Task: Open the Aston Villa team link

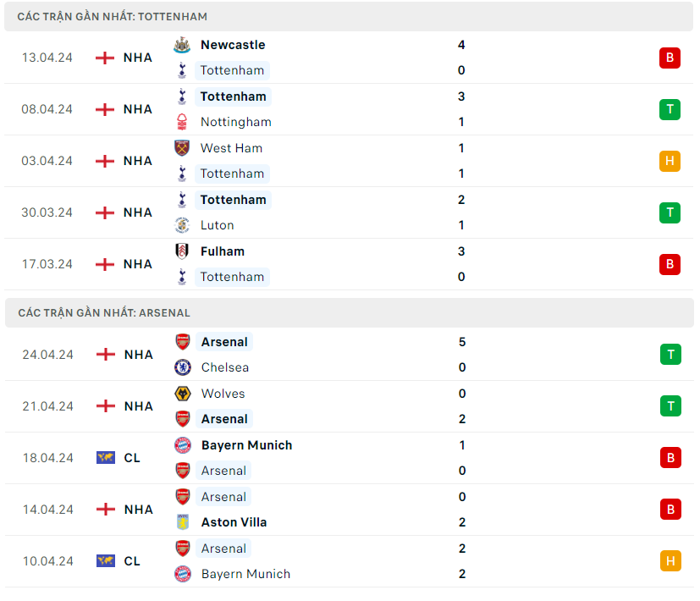Action: [x=234, y=522]
